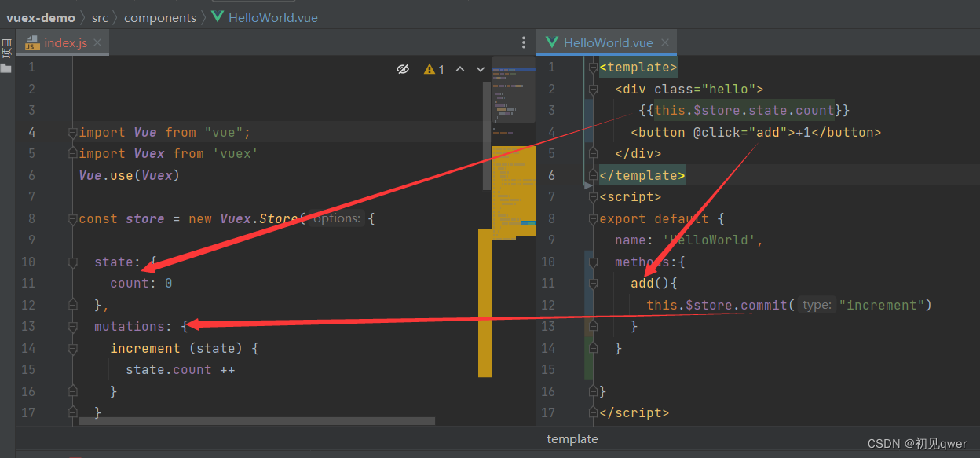Switch to the index.js editor tab
980x458 pixels.
click(62, 42)
